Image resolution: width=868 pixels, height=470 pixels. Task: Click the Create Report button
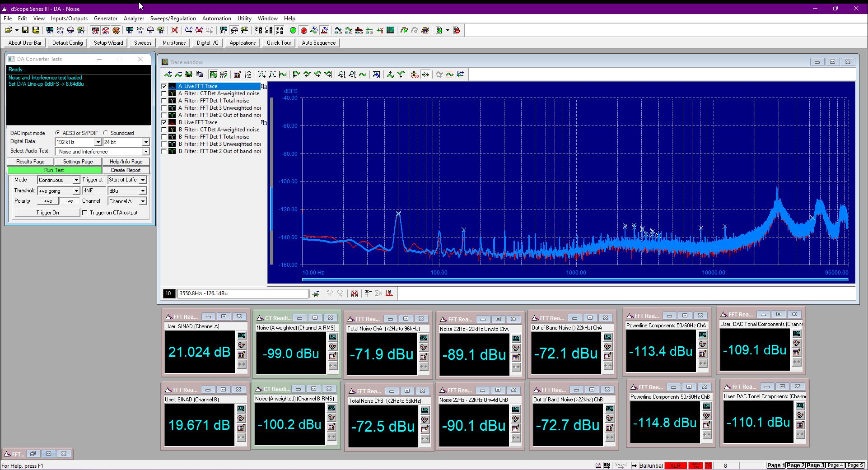[x=126, y=170]
